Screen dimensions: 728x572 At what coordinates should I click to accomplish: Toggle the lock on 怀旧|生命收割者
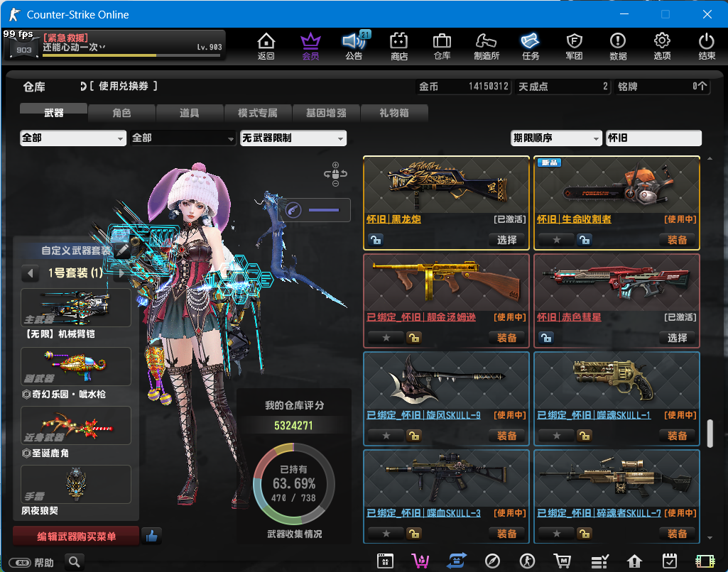coord(585,240)
